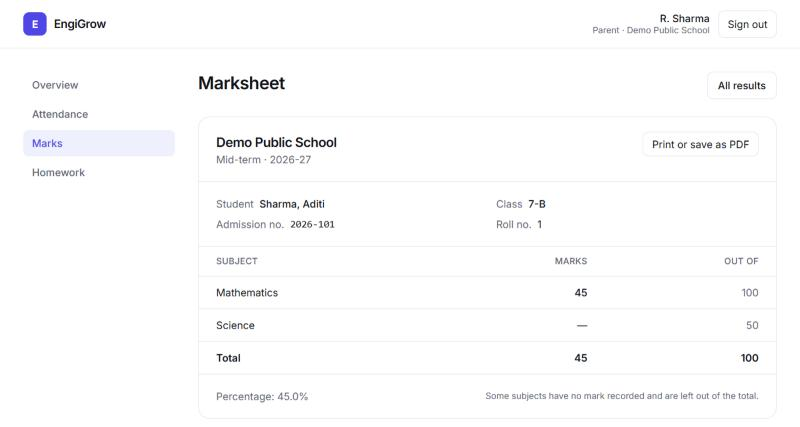The height and width of the screenshot is (427, 800).
Task: Click the Mid-term · 2026-27 subtitle
Action: point(263,160)
